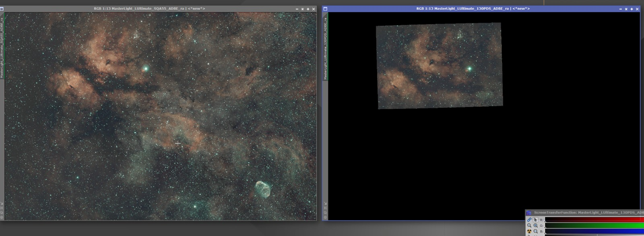Click the STF zoom-in magnifier
The image size is (644, 236).
click(x=535, y=226)
